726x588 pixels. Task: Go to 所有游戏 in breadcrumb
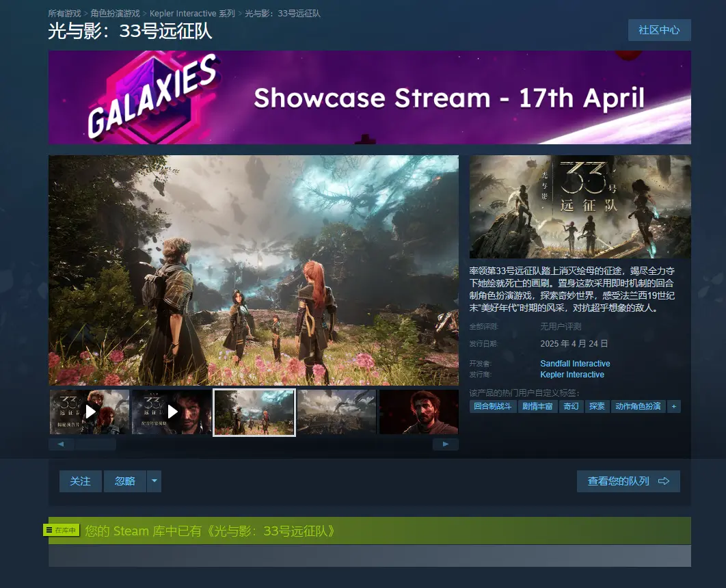(64, 14)
